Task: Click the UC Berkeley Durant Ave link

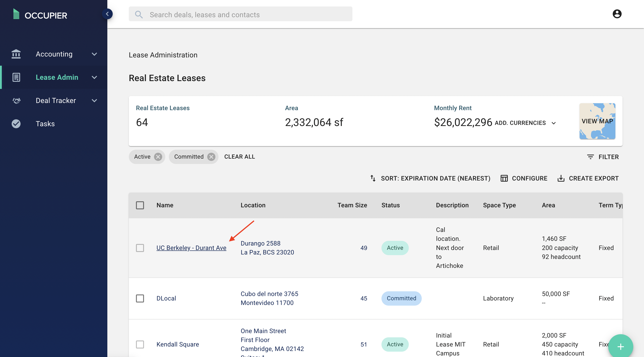Action: (191, 248)
